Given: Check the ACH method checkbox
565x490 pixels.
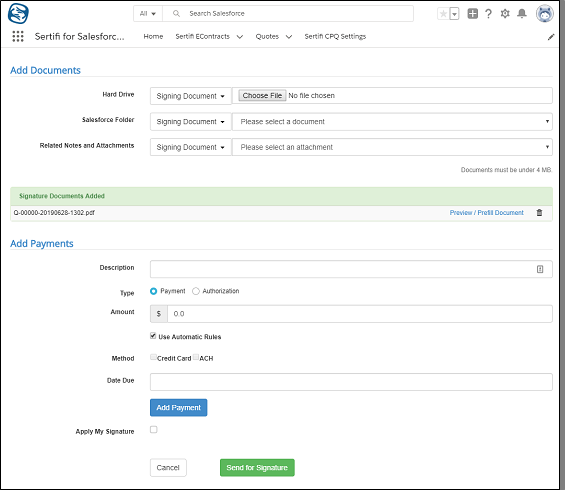Looking at the screenshot, I should pos(196,357).
